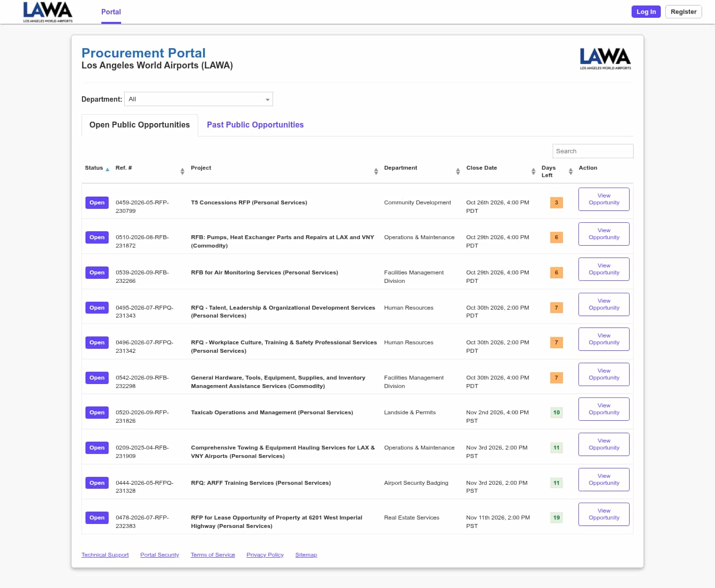Open the Terms of Service link

[x=213, y=555]
